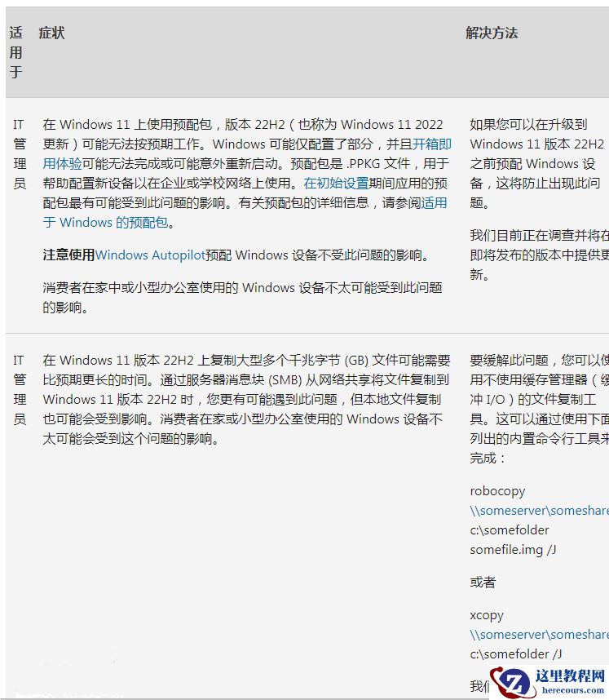Screen dimensions: 609x700
Task: Click the \\someserver\someshare link under robocopy
Action: (x=539, y=511)
